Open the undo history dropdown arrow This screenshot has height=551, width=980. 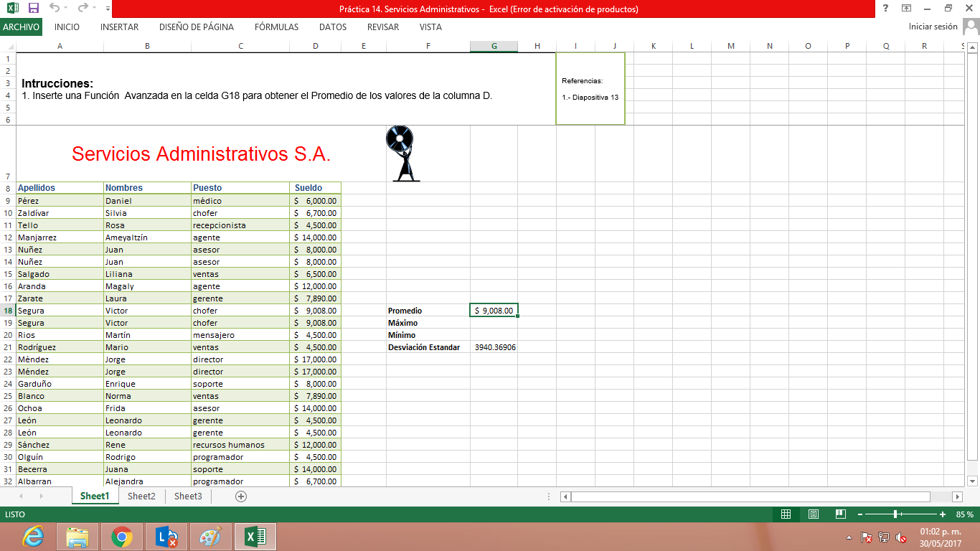[67, 9]
